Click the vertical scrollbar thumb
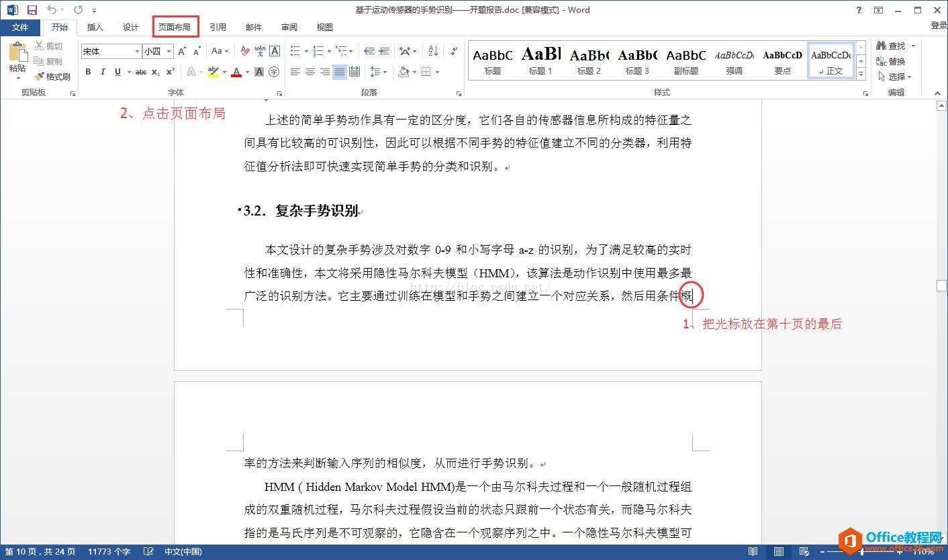 click(942, 286)
